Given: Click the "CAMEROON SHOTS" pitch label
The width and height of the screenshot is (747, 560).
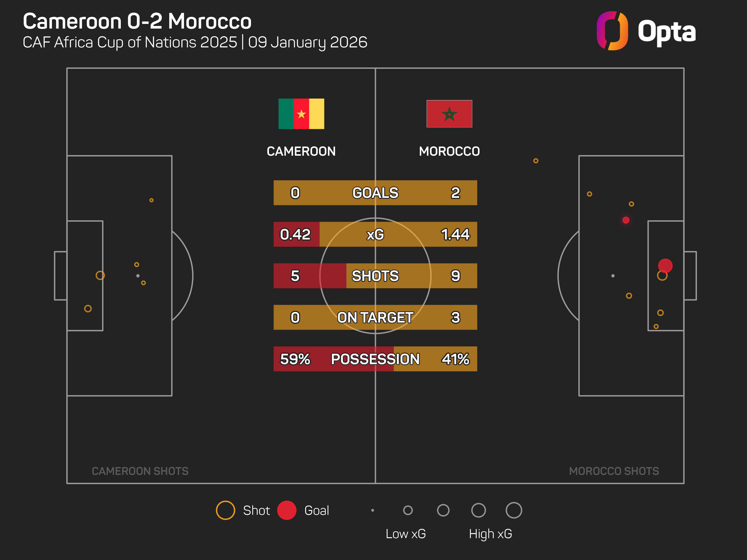Looking at the screenshot, I should [140, 471].
